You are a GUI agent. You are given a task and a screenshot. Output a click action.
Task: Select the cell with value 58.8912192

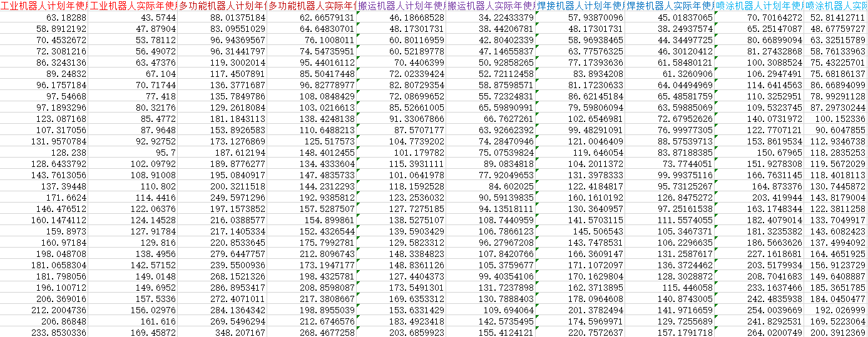click(44, 28)
